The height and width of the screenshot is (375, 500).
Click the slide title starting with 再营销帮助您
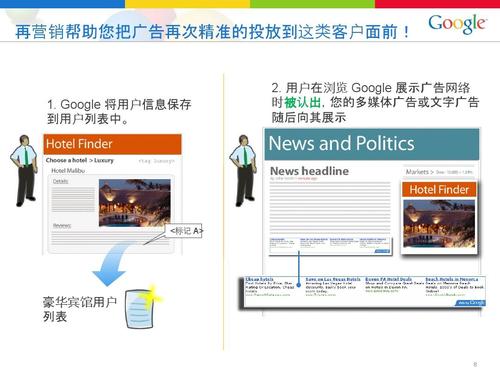pyautogui.click(x=212, y=32)
